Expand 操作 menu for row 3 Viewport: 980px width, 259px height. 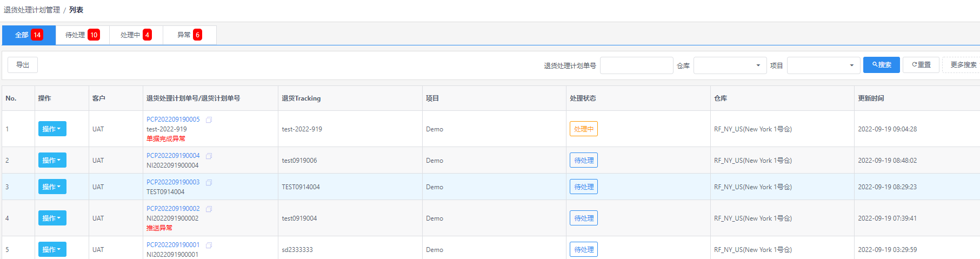click(x=52, y=187)
